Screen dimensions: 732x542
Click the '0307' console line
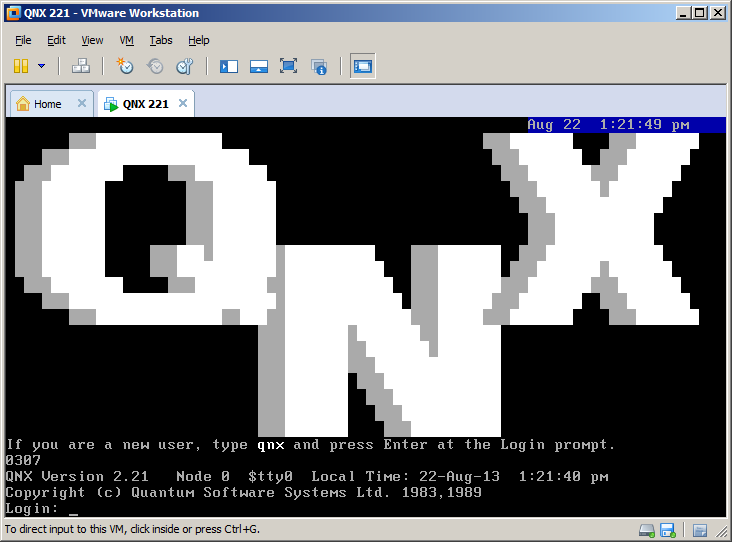coord(23,461)
